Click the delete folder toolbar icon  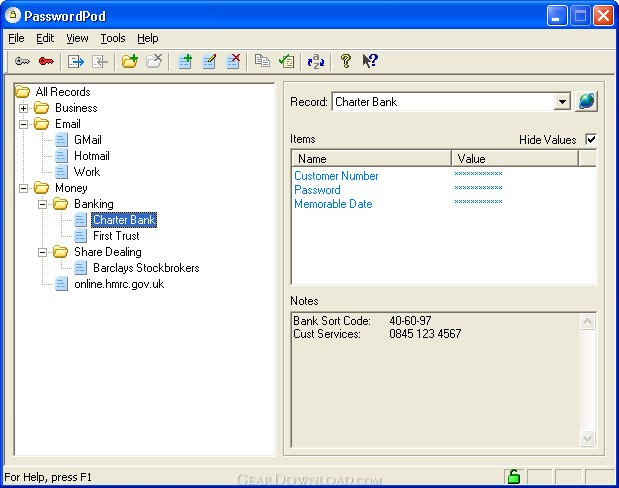tap(154, 61)
